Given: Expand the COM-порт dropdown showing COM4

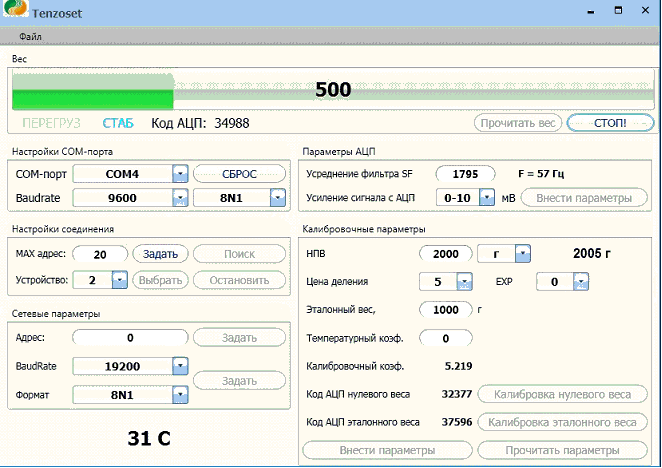Looking at the screenshot, I should (180, 174).
